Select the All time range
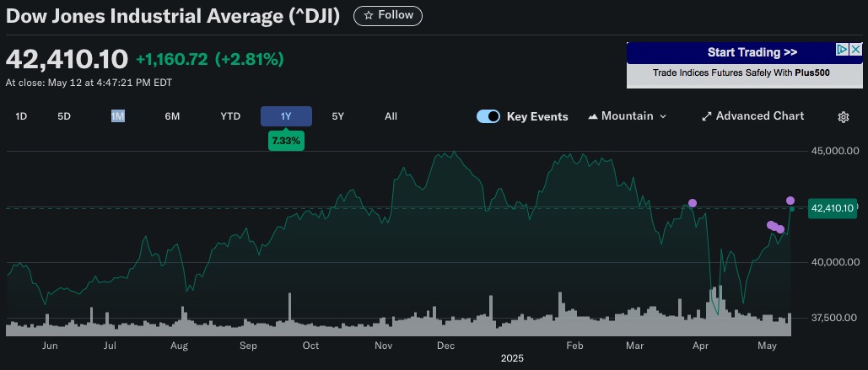 pos(391,116)
